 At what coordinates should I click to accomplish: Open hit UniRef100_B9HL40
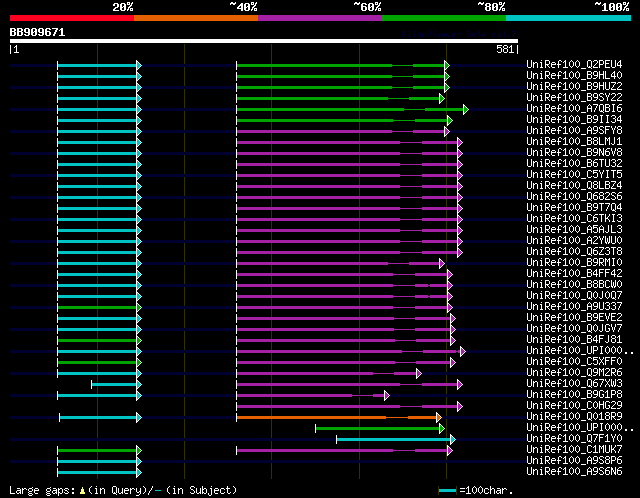tap(574, 75)
